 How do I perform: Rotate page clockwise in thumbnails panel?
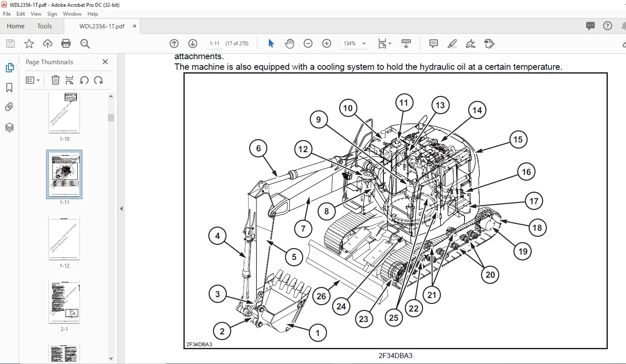coord(98,80)
